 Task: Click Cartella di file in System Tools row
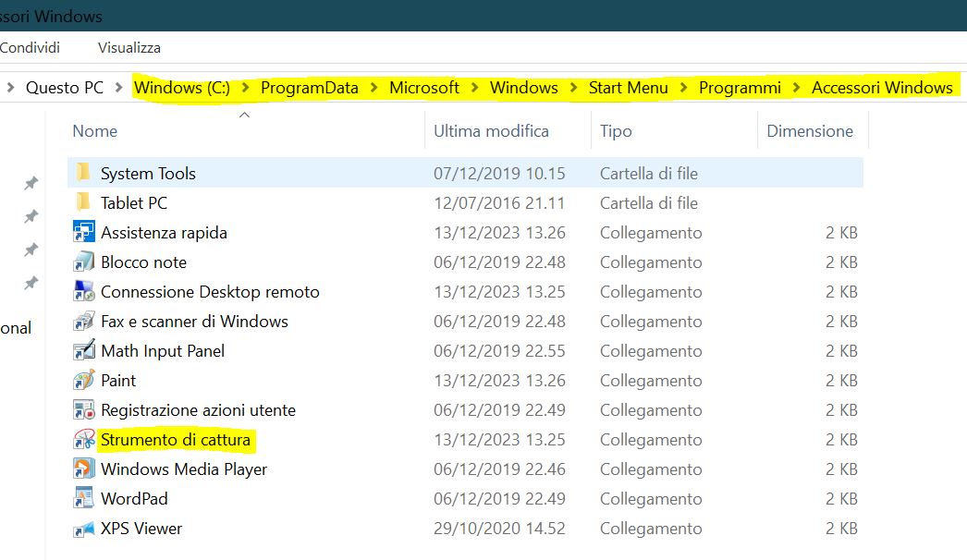click(x=649, y=174)
